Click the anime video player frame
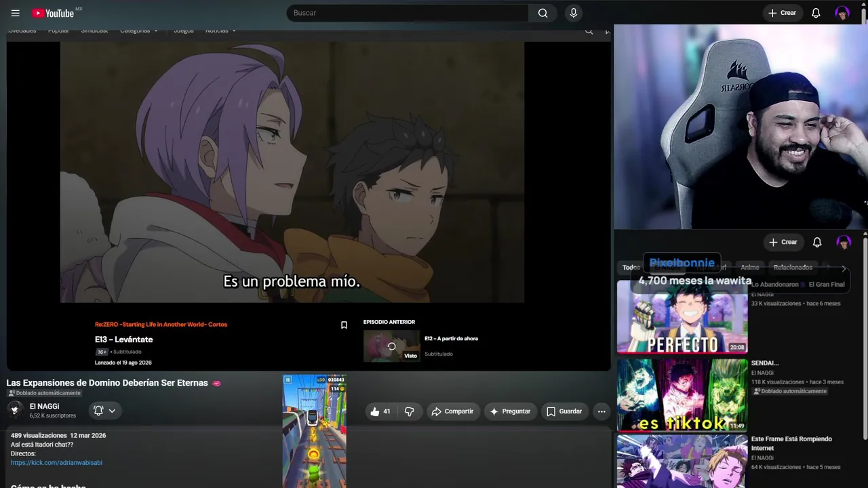The image size is (868, 488). click(292, 172)
